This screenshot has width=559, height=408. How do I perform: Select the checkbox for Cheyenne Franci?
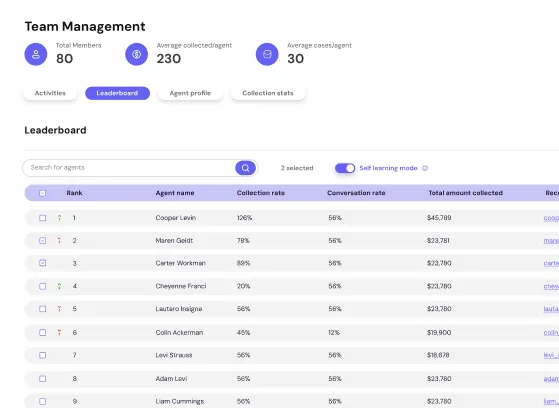pyautogui.click(x=42, y=286)
